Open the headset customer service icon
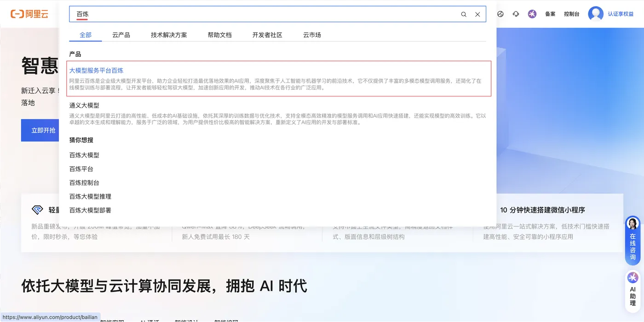This screenshot has width=644, height=322. tap(516, 14)
